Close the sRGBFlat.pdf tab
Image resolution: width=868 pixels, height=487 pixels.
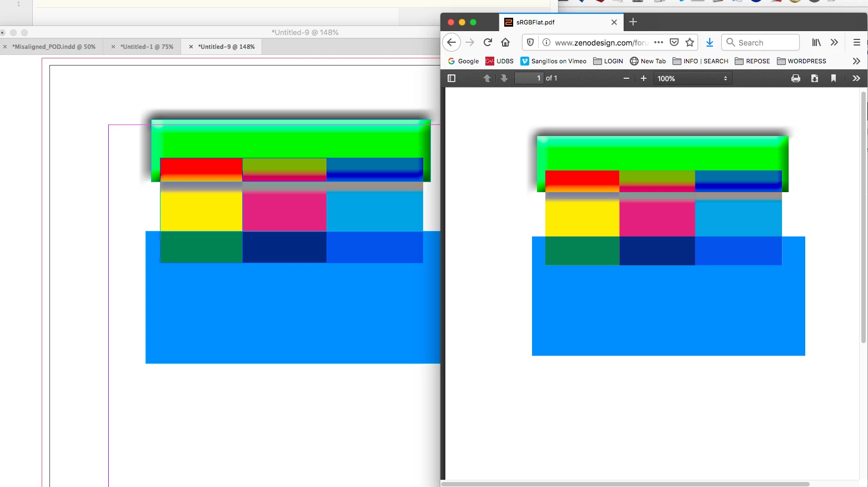tap(614, 22)
